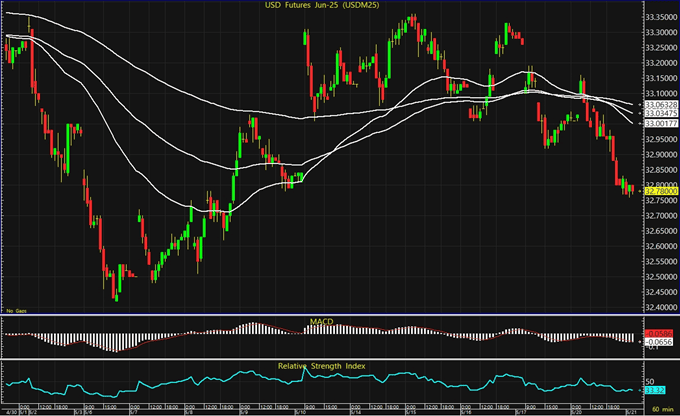The height and width of the screenshot is (416, 680).
Task: Click the divider between price chart and MACD
Action: [x=320, y=316]
